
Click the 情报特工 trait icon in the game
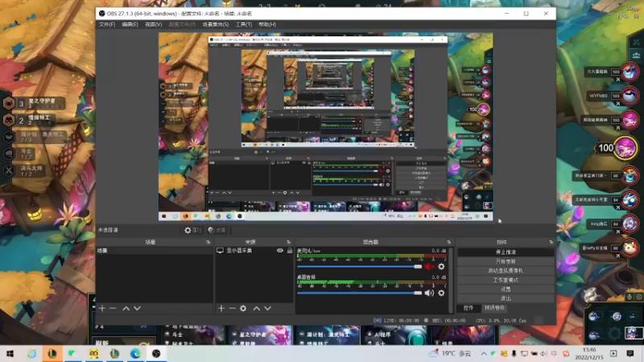coord(9,120)
